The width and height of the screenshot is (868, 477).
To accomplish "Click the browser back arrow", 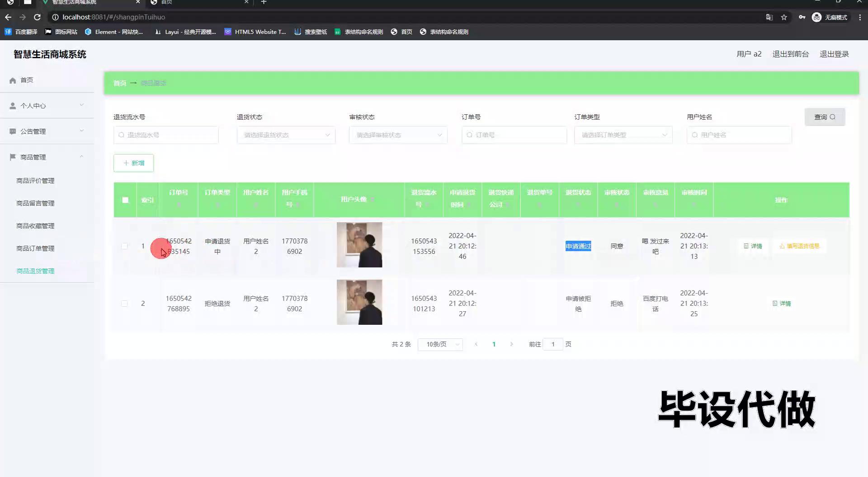I will point(8,17).
